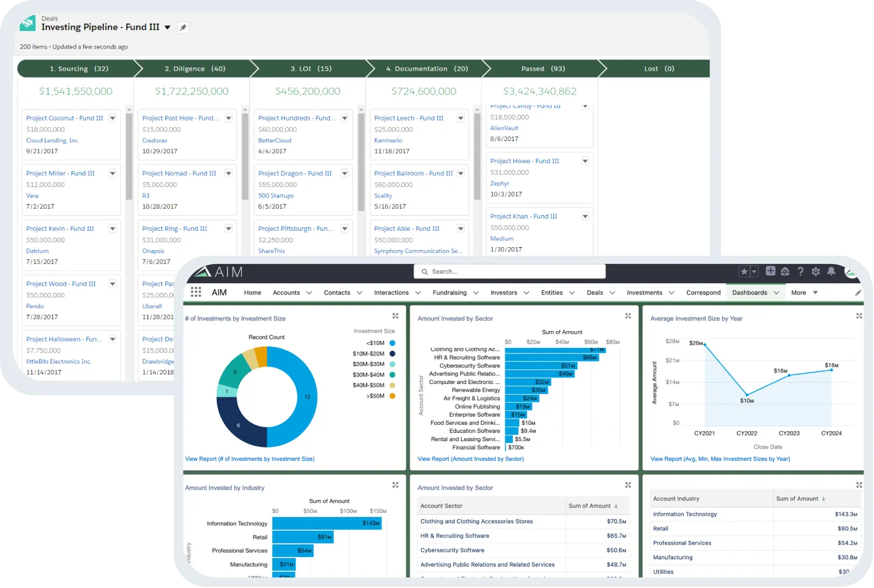Open the BetterCloud account link
The height and width of the screenshot is (588, 874).
pos(274,140)
